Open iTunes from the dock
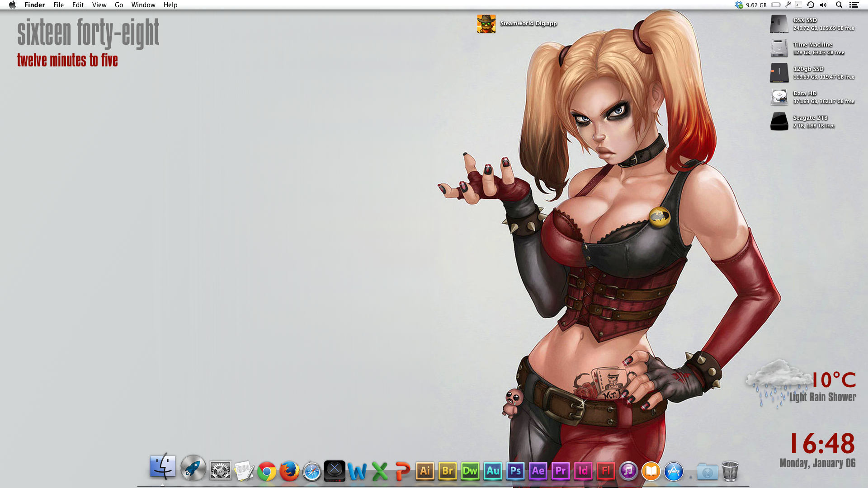The image size is (868, 488). (628, 471)
